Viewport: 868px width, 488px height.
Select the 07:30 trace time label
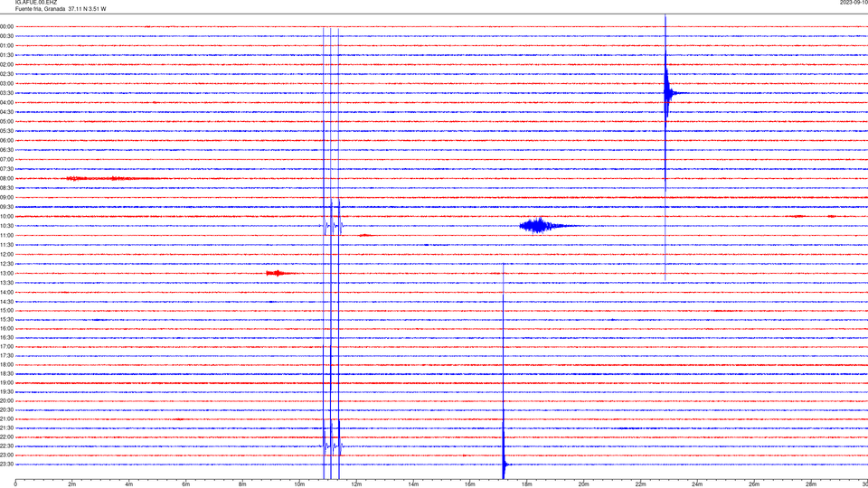tap(6, 169)
